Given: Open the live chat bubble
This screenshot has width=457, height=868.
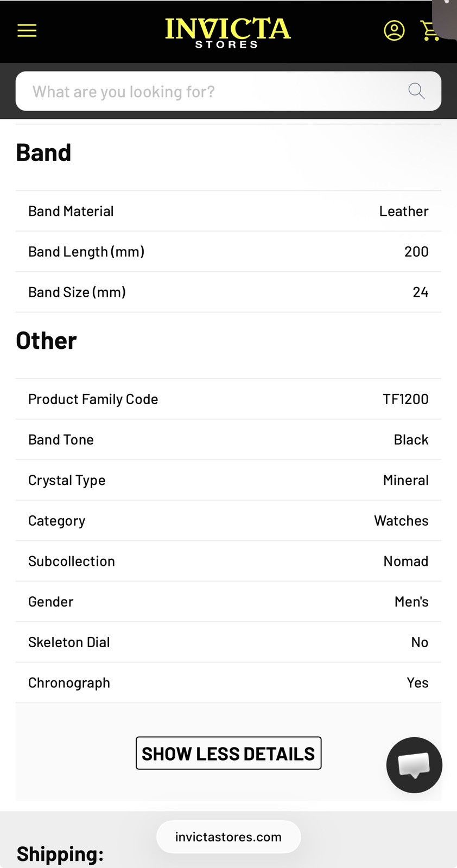Looking at the screenshot, I should click(414, 765).
